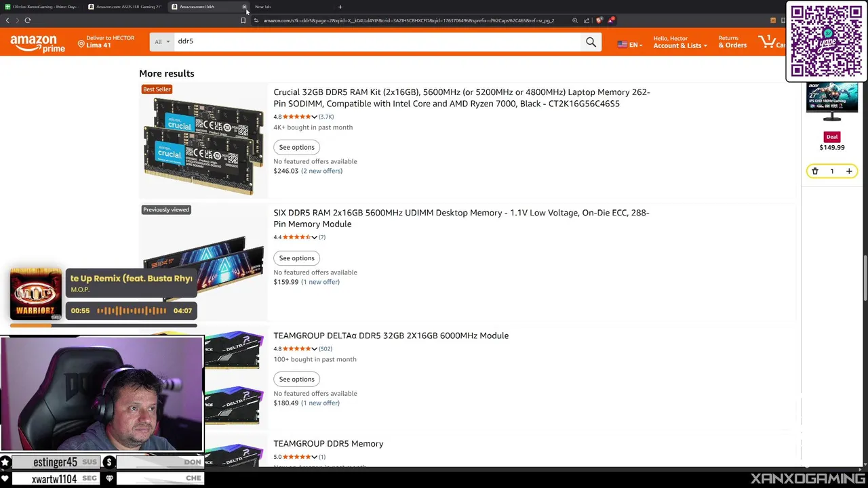Click TEAMGROUP DELTA product image
Image resolution: width=868 pixels, height=488 pixels.
pyautogui.click(x=233, y=380)
